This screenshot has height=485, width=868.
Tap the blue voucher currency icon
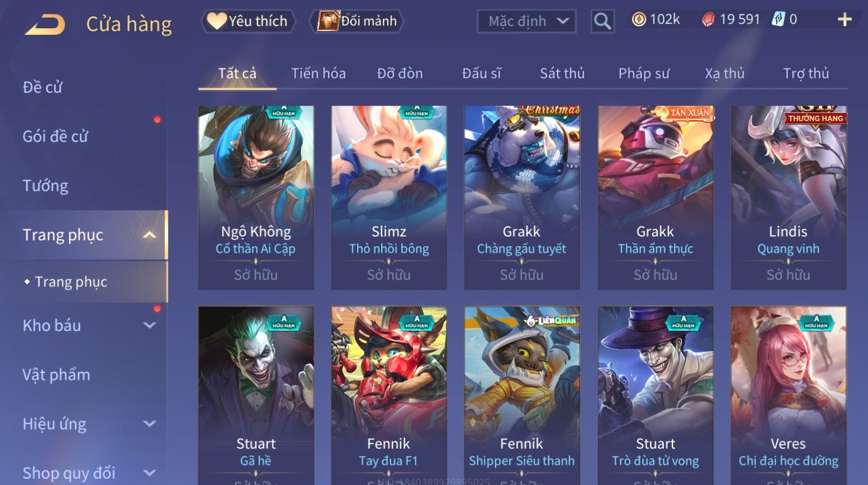779,20
